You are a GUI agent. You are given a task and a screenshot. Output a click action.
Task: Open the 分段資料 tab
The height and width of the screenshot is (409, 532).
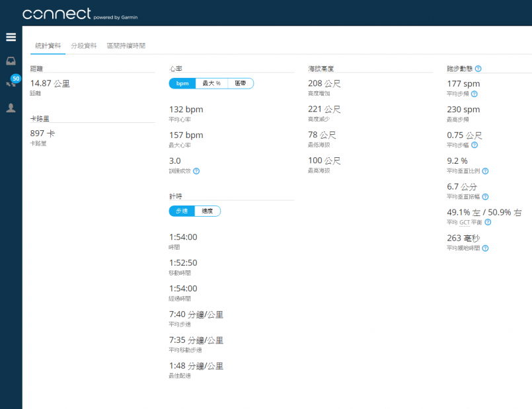(84, 46)
